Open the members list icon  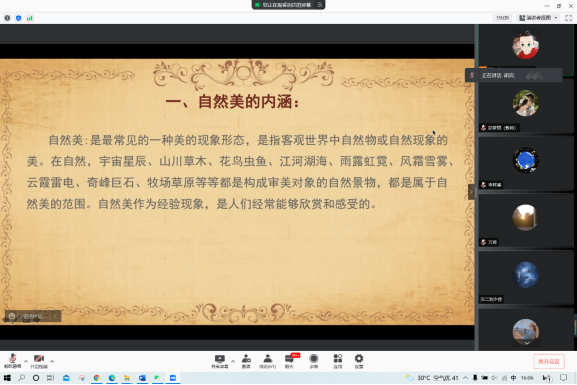pos(268,361)
